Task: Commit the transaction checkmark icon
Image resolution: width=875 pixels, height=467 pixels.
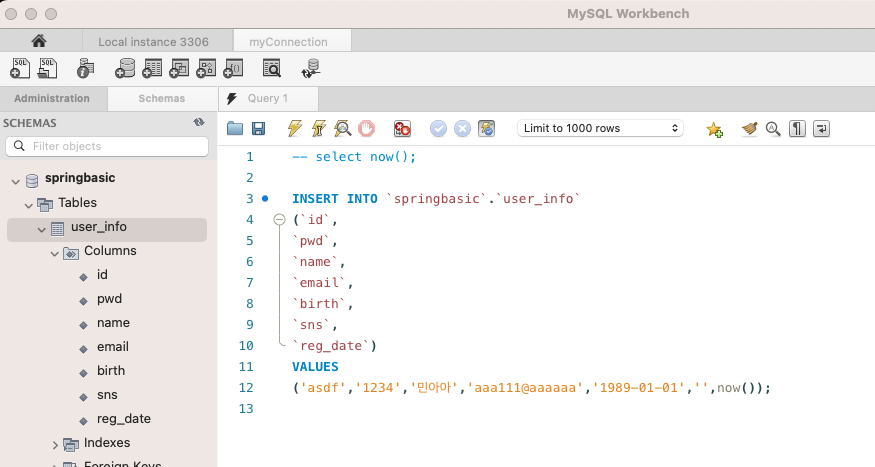Action: click(439, 129)
